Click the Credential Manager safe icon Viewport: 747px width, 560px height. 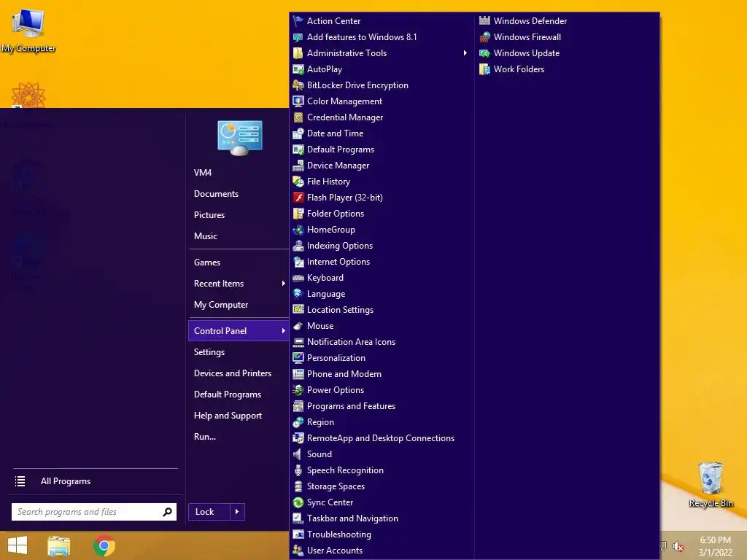(x=298, y=117)
